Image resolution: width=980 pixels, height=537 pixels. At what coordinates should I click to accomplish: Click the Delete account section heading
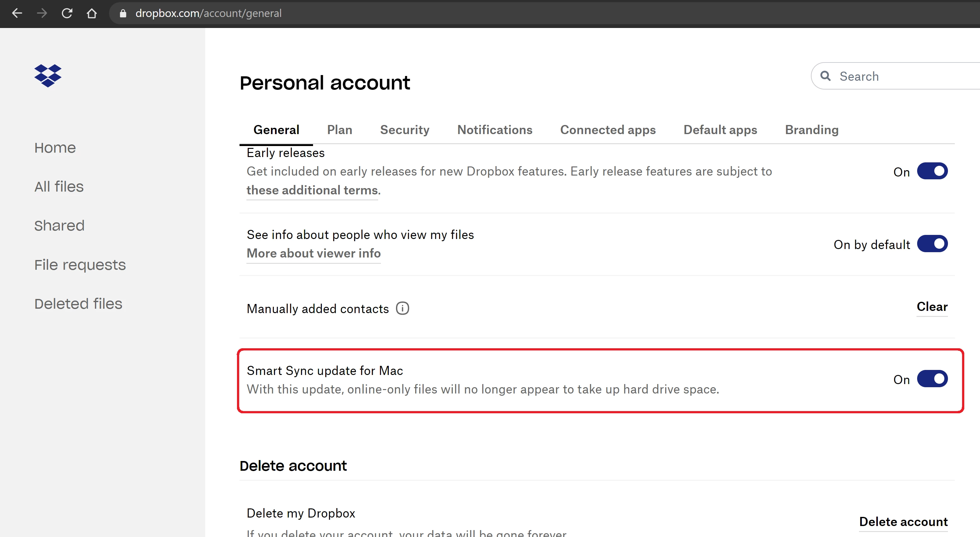point(293,466)
